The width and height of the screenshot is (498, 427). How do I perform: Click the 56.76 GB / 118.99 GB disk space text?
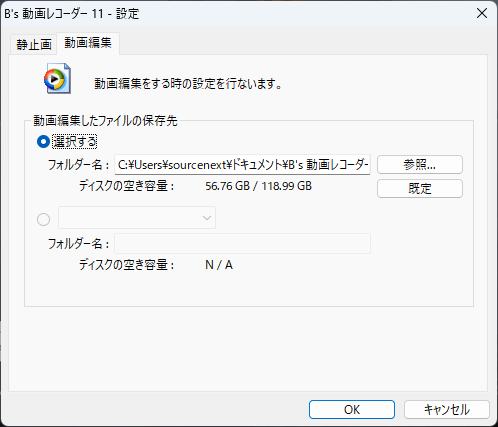pos(258,186)
